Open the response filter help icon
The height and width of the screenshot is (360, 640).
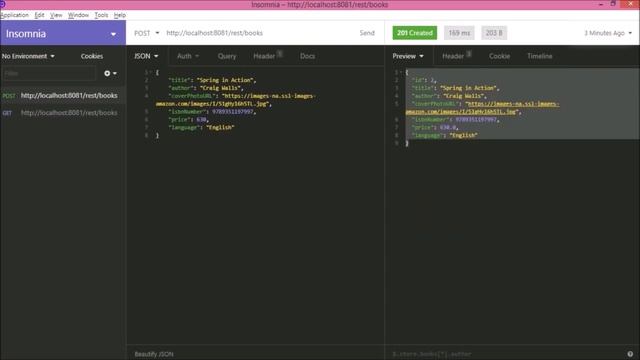point(630,354)
